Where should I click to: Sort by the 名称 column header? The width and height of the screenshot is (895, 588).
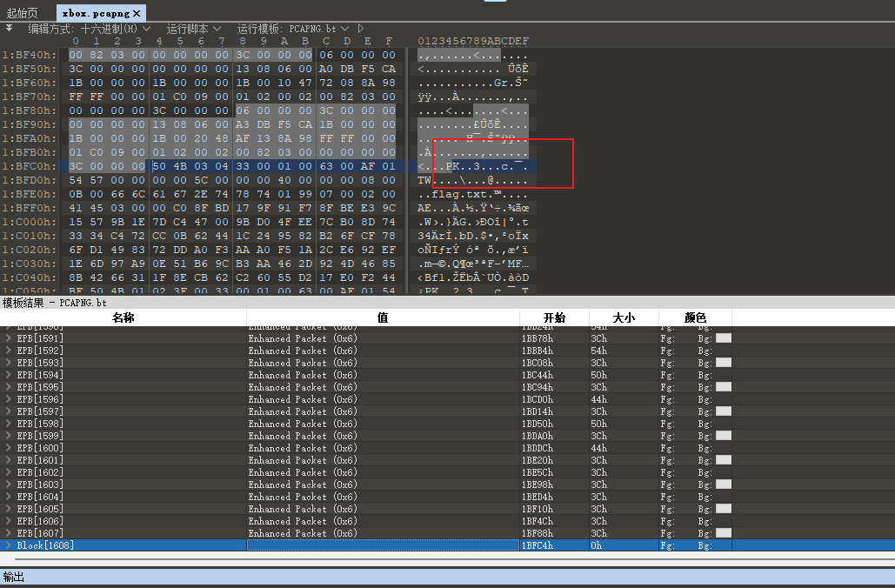124,317
